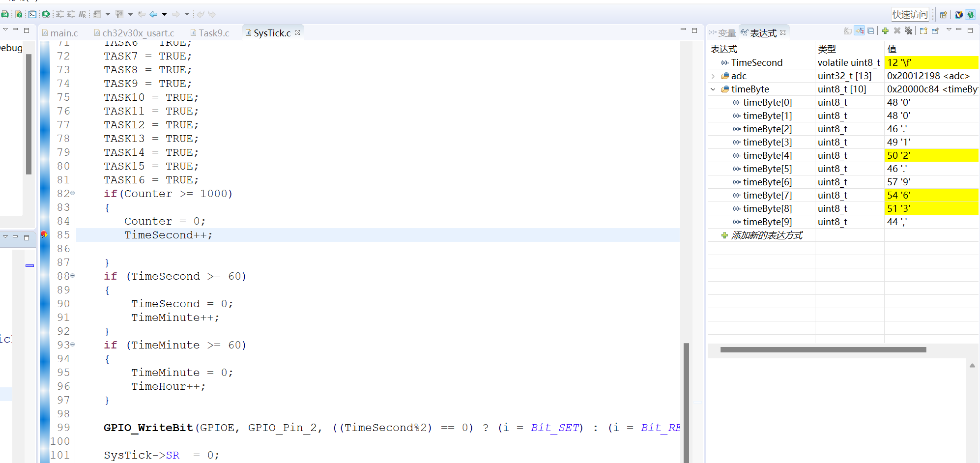Click the green K skip toolbar icon
Screen dimensions: 980x463
[46, 14]
